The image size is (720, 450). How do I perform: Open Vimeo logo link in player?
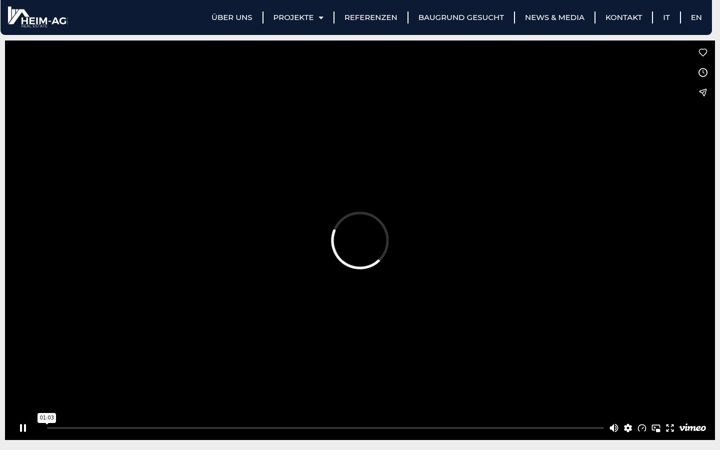pyautogui.click(x=692, y=428)
